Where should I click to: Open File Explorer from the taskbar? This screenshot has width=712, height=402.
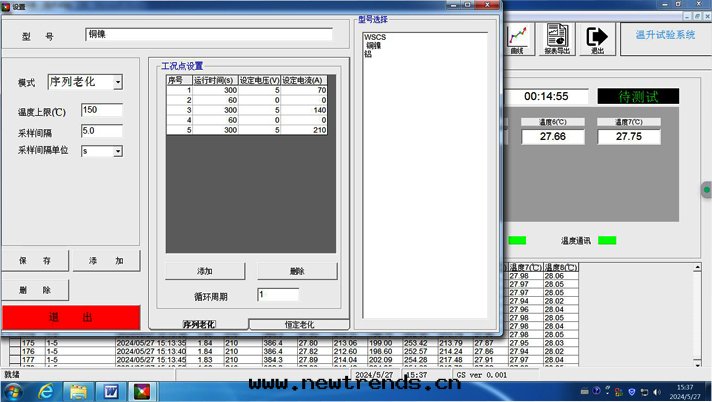click(x=78, y=391)
